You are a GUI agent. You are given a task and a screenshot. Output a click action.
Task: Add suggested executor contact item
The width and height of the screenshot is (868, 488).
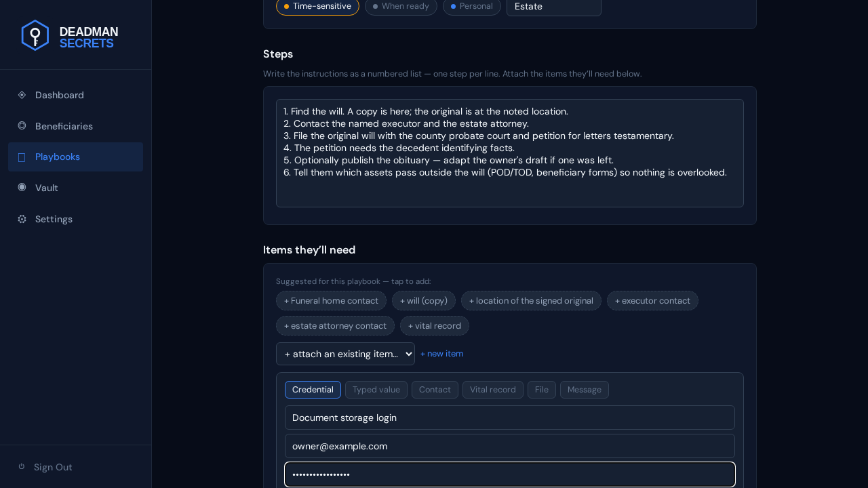652,301
